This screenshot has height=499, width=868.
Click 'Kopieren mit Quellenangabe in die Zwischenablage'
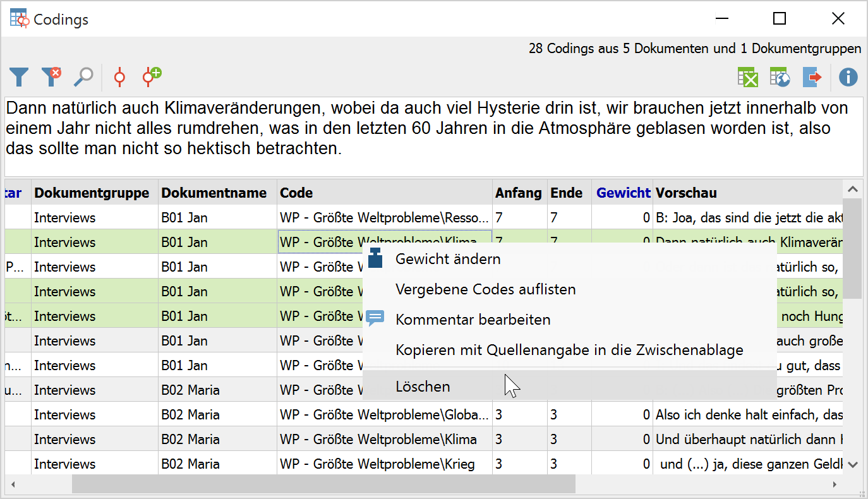pyautogui.click(x=569, y=350)
